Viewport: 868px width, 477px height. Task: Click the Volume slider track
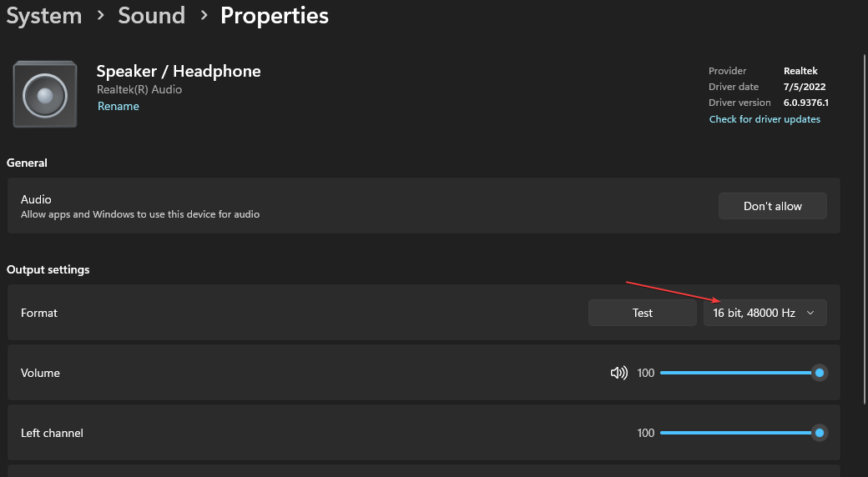point(734,373)
